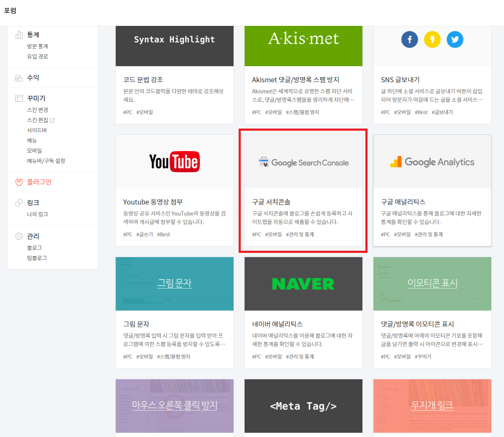The width and height of the screenshot is (504, 437).
Task: Open the 그림 문자 teal banner
Action: coord(175,284)
